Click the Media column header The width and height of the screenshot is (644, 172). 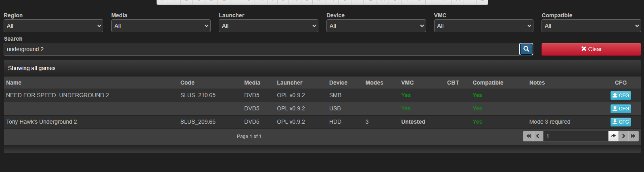pos(252,83)
